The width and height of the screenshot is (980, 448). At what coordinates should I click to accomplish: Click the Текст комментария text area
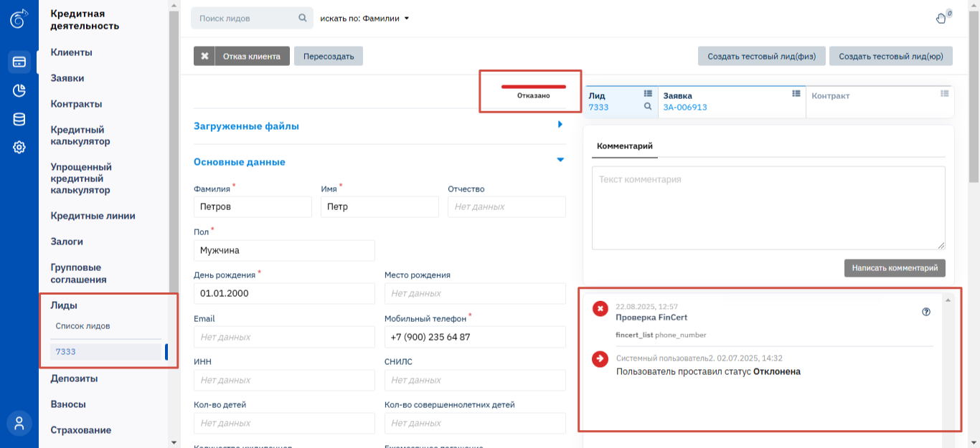(768, 208)
